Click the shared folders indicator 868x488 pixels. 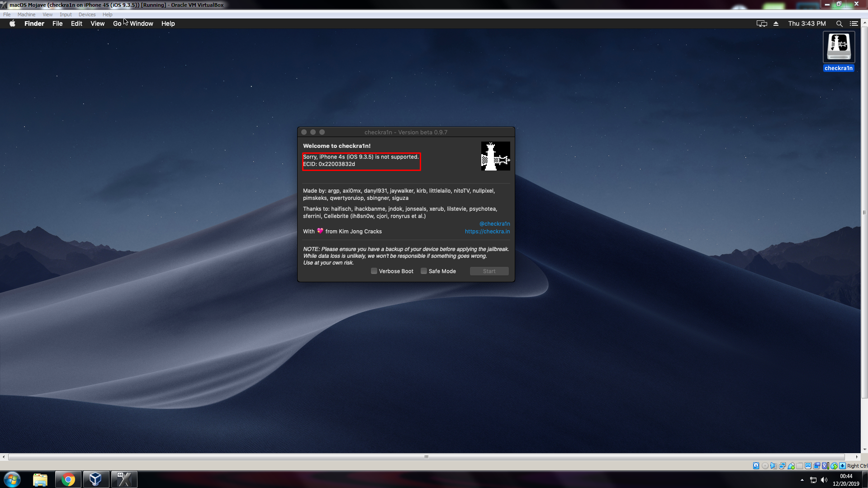(799, 466)
